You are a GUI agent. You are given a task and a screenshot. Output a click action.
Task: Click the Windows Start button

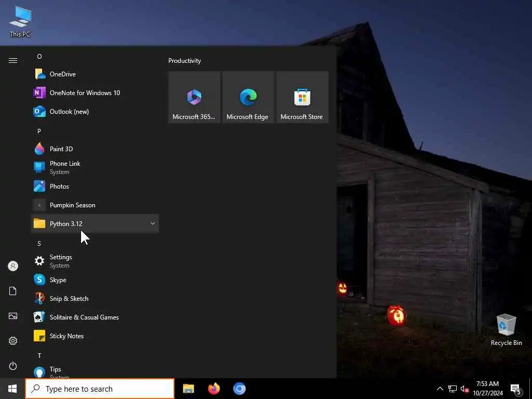12,389
